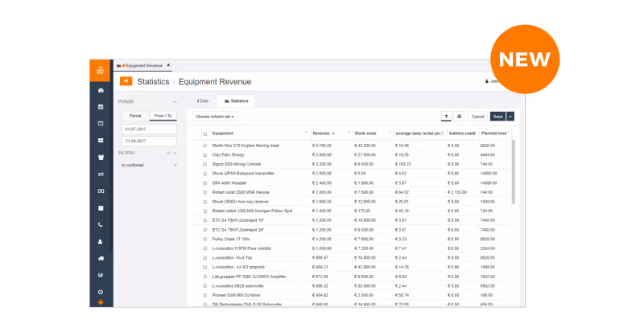Check the Clay Paky Sharpy row
644x332 pixels.
pos(205,154)
